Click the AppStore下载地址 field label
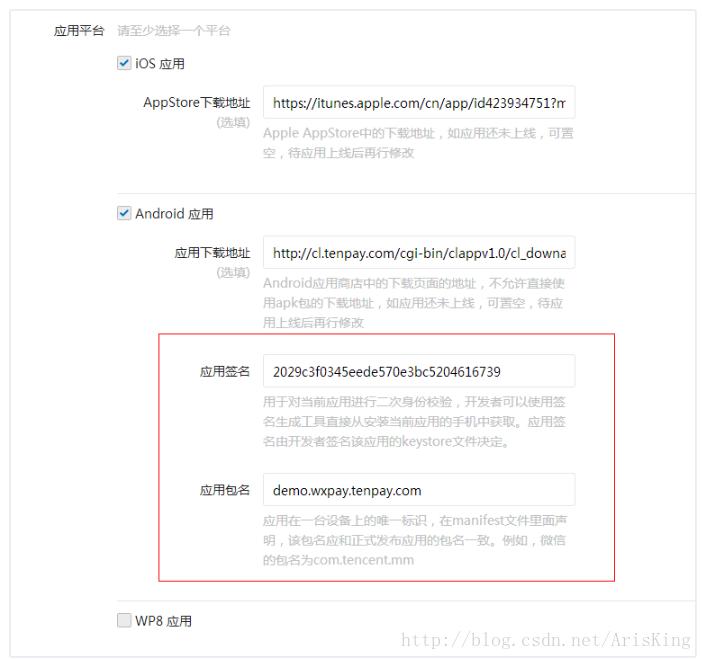Image resolution: width=702 pixels, height=660 pixels. (x=197, y=103)
